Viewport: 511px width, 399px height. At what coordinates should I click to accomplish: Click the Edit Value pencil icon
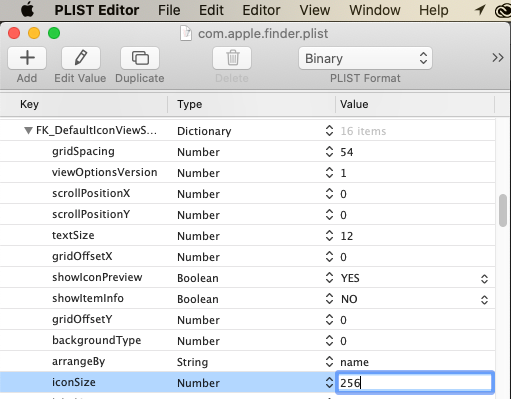pos(81,58)
